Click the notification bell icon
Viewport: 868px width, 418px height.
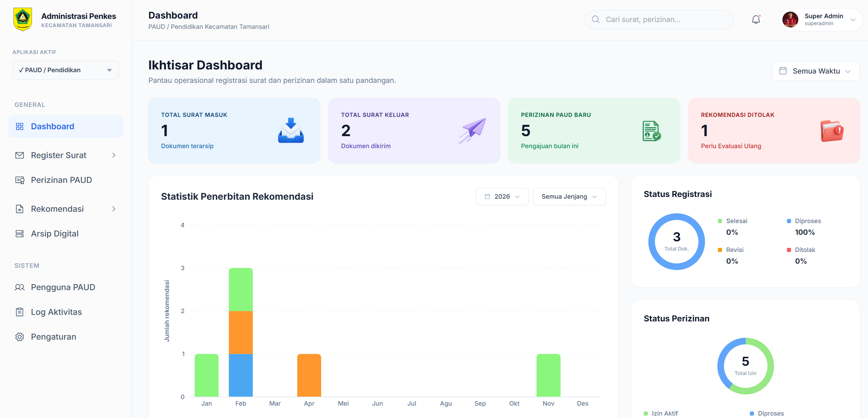(756, 20)
